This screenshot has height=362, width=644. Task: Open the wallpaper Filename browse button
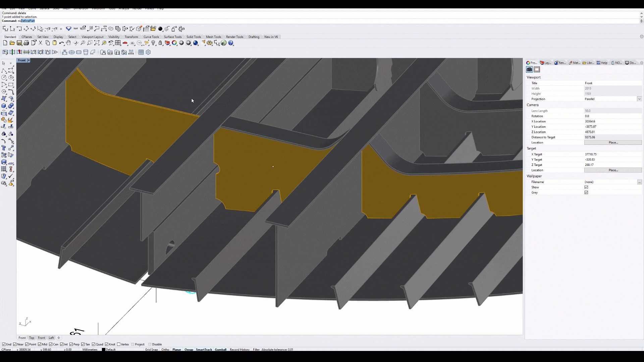639,182
